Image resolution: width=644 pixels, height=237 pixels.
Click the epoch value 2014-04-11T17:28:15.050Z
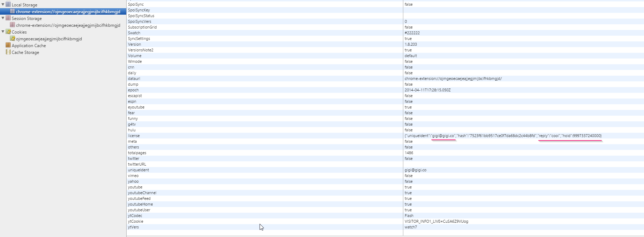pos(428,90)
